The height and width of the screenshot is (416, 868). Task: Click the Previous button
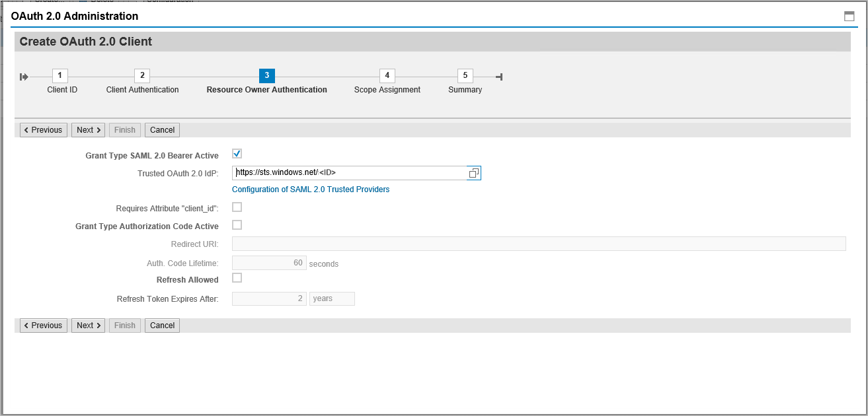43,129
